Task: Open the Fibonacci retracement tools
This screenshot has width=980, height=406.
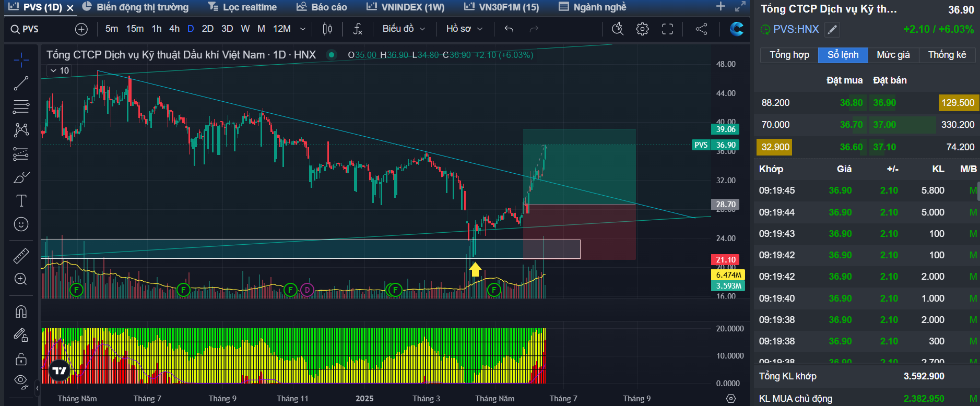Action: click(x=21, y=107)
